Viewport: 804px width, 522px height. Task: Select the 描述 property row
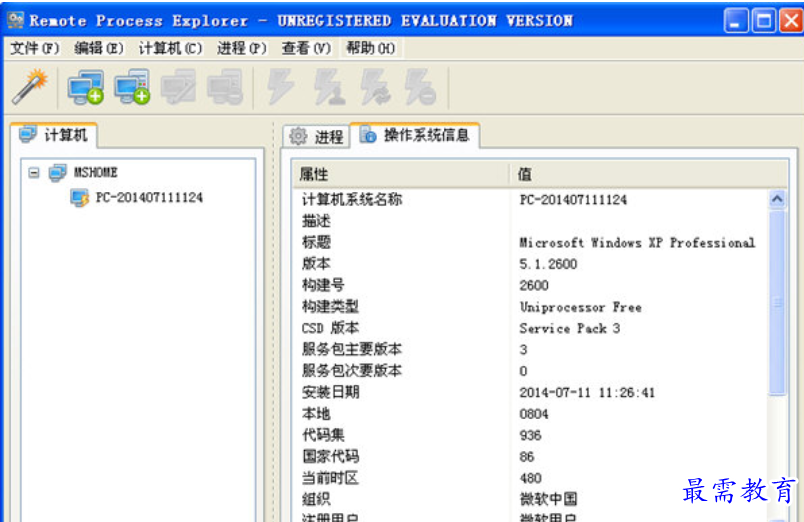[530, 221]
